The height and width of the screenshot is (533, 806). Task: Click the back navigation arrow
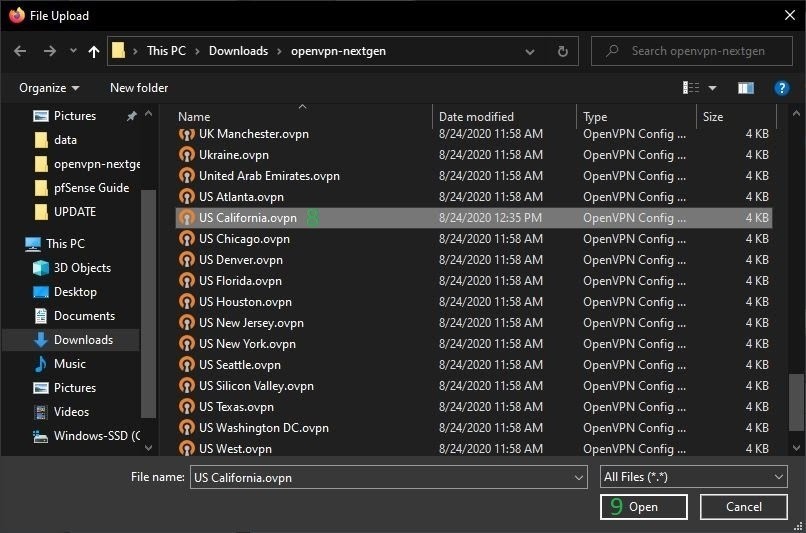(21, 51)
